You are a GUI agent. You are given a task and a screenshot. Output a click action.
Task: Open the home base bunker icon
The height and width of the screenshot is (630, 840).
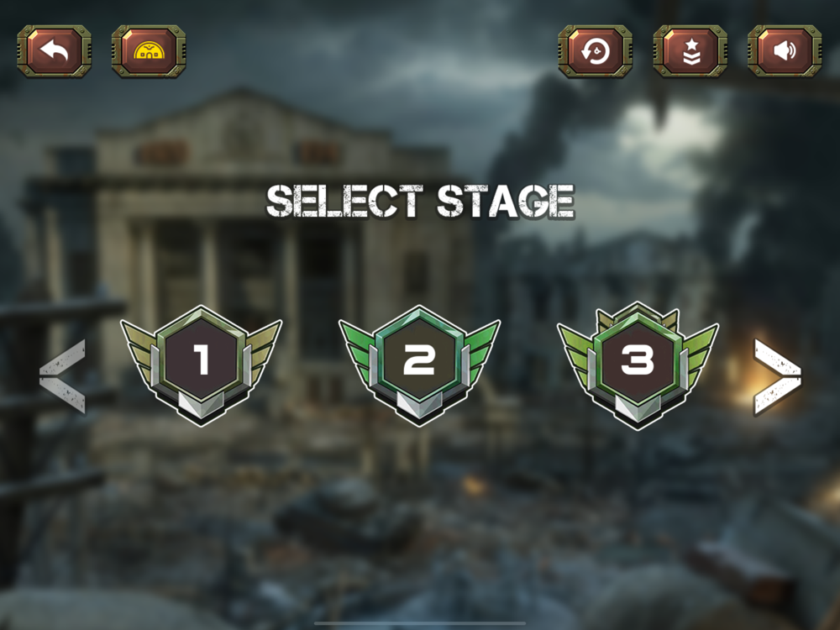149,51
